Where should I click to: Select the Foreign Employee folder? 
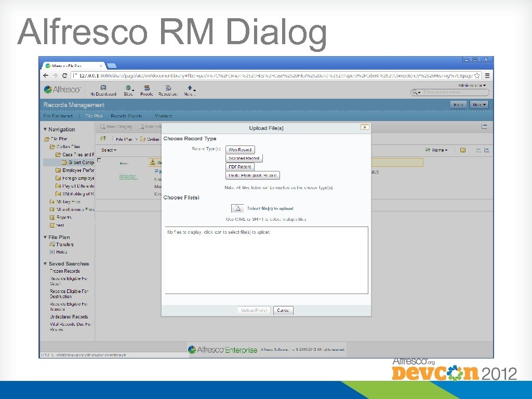point(75,178)
